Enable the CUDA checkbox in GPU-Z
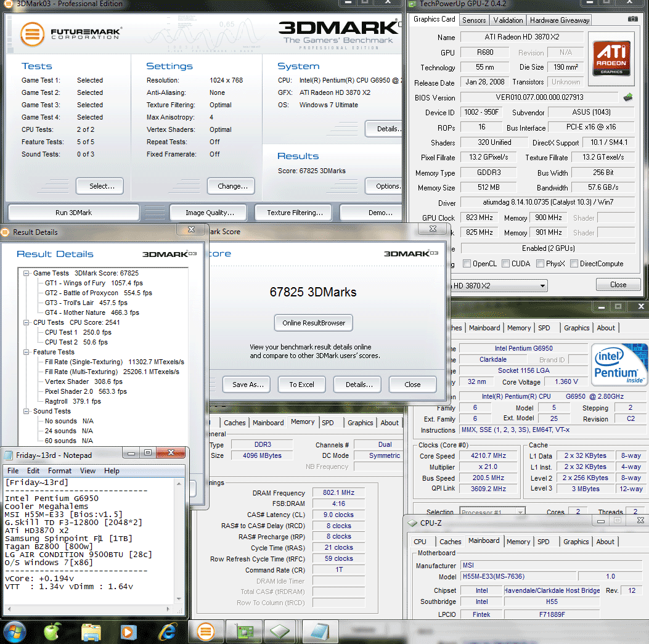649x644 pixels. coord(506,264)
